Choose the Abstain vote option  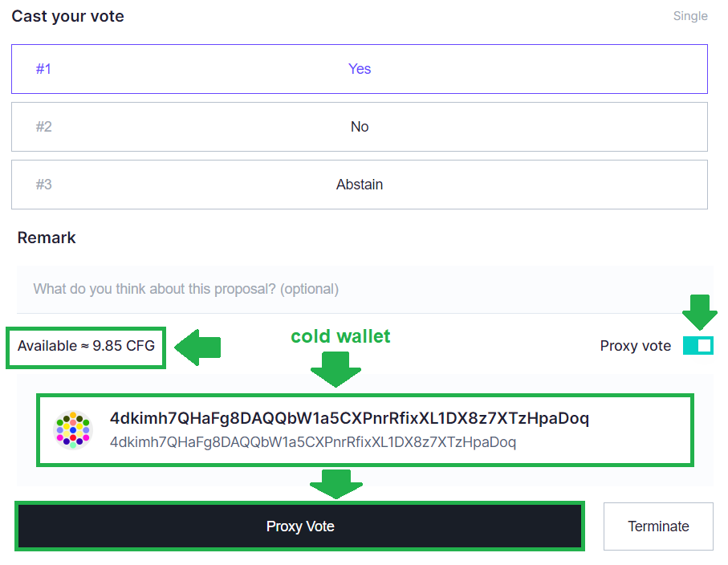360,185
